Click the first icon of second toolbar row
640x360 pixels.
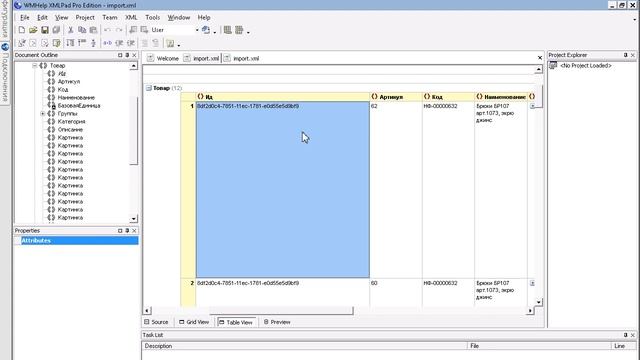(22, 43)
